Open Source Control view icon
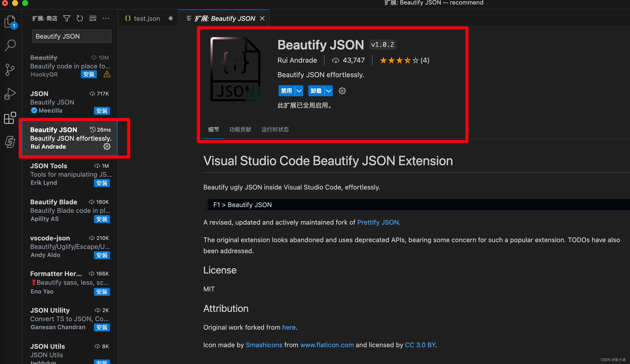This screenshot has height=364, width=630. (x=10, y=69)
